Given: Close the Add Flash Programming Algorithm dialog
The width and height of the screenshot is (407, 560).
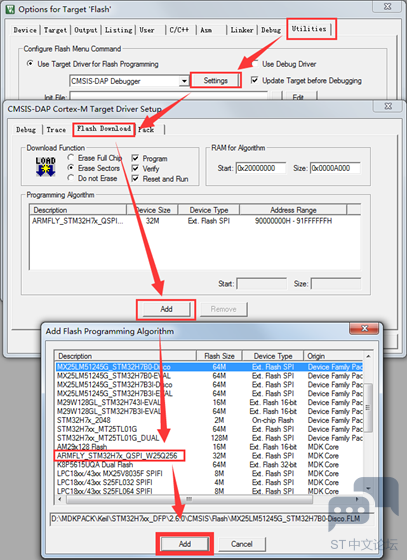Looking at the screenshot, I should pyautogui.click(x=364, y=328).
